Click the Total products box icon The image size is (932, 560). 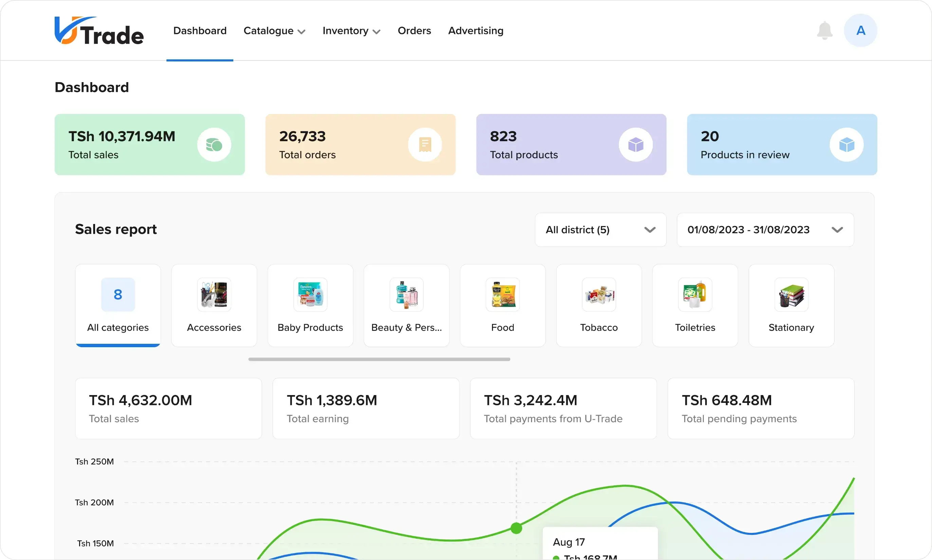tap(636, 144)
